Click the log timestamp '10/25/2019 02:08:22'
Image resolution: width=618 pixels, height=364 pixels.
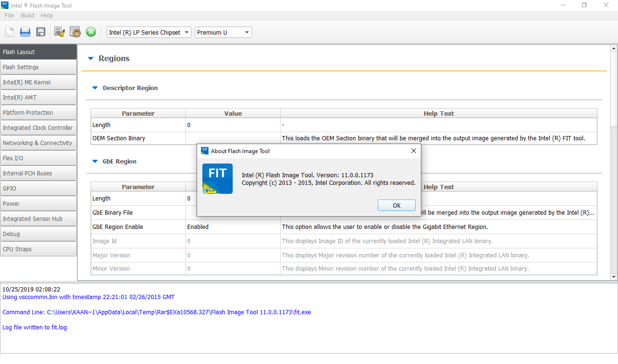click(31, 290)
